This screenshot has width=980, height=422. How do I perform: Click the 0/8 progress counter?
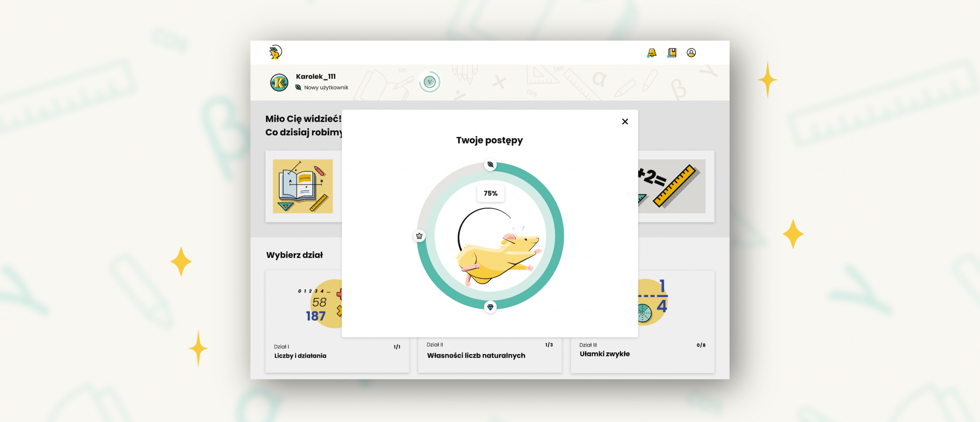tap(701, 345)
